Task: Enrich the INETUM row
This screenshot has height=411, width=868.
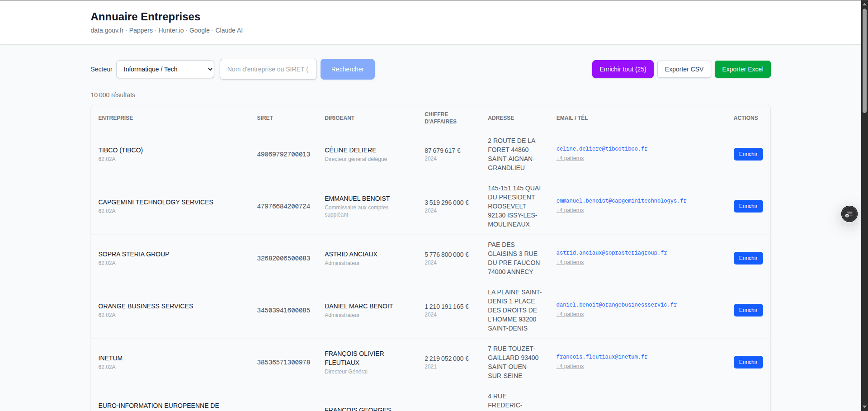Action: tap(748, 362)
